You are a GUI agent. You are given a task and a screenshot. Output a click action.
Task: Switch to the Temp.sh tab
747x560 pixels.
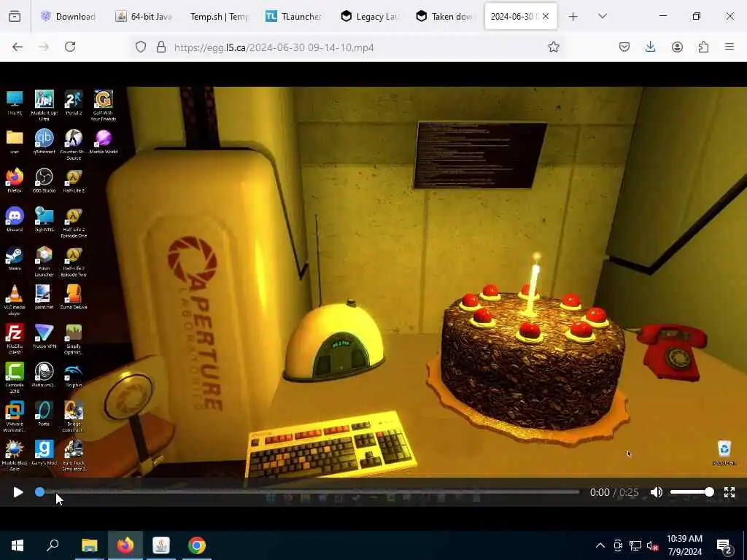click(219, 16)
